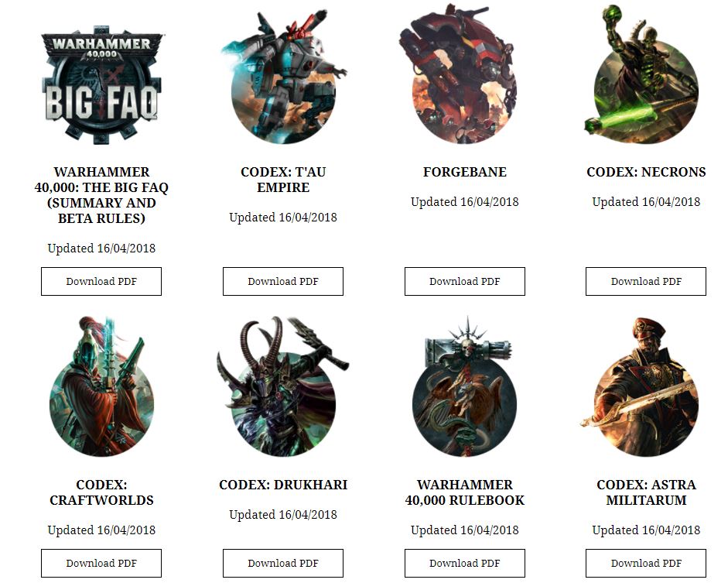This screenshot has height=583, width=728.
Task: Download the Codex: Craftworlds PDF
Action: [x=101, y=563]
